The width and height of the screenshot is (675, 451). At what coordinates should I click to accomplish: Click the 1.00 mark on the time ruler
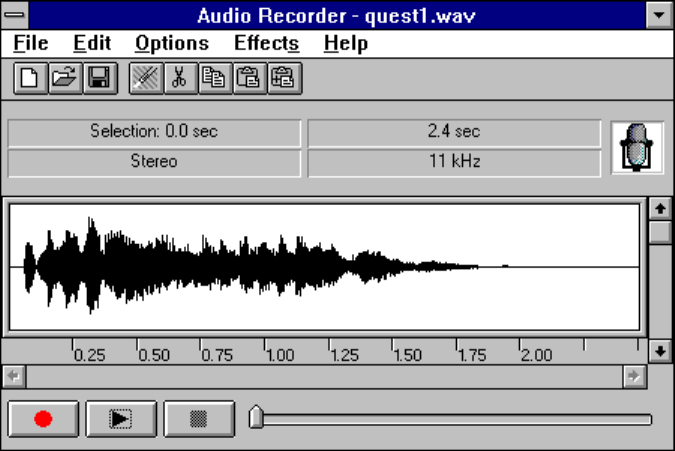[x=279, y=355]
